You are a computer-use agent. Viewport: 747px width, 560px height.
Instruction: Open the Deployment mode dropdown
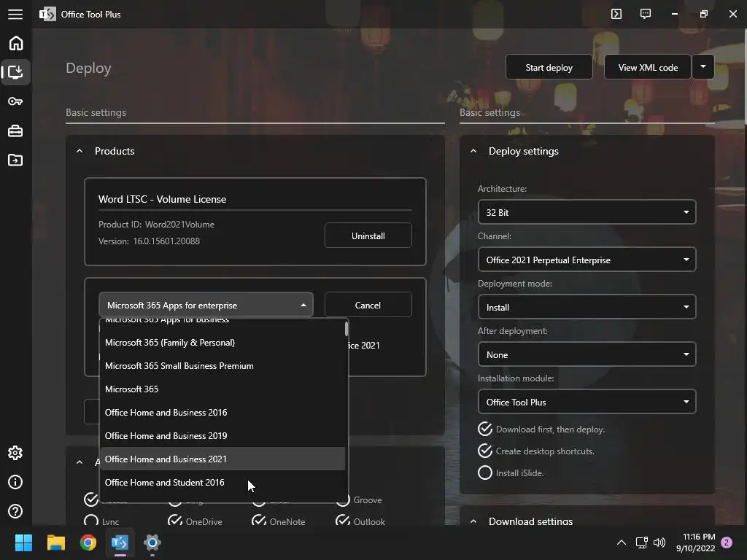587,307
